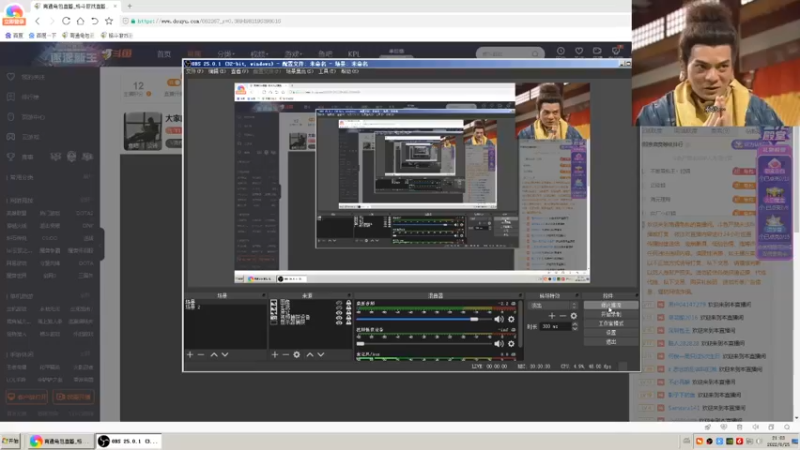Viewport: 800px width, 450px height.
Task: Click the OBS 25.0.1 item in the taskbar
Action: pos(130,441)
